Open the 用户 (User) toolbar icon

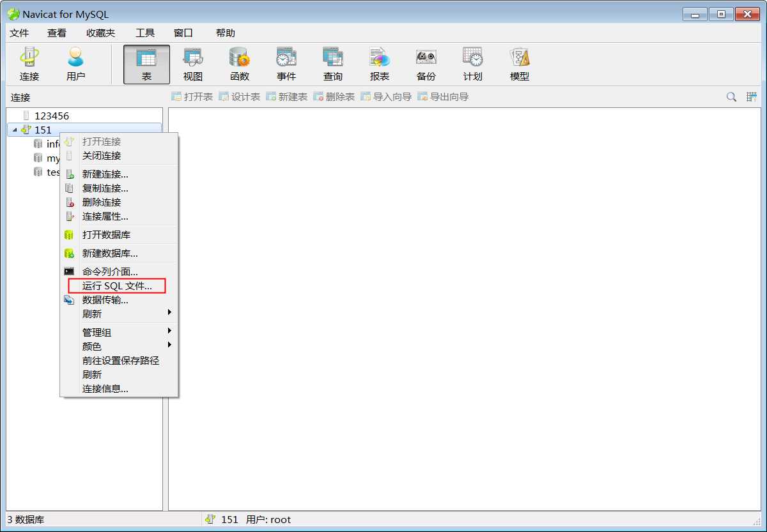[x=76, y=64]
